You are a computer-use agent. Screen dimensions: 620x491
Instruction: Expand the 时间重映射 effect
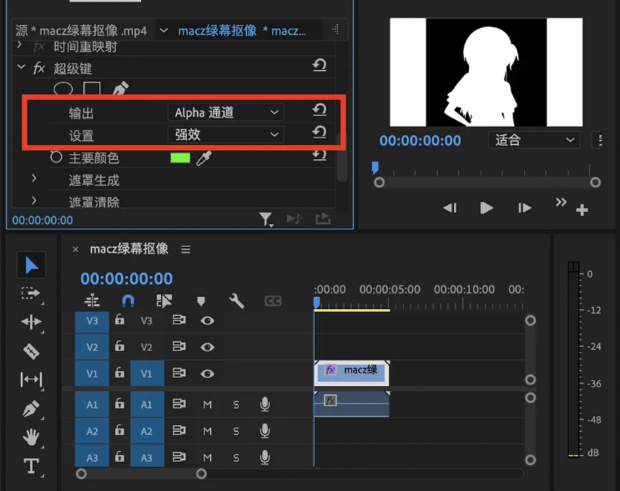(x=19, y=45)
